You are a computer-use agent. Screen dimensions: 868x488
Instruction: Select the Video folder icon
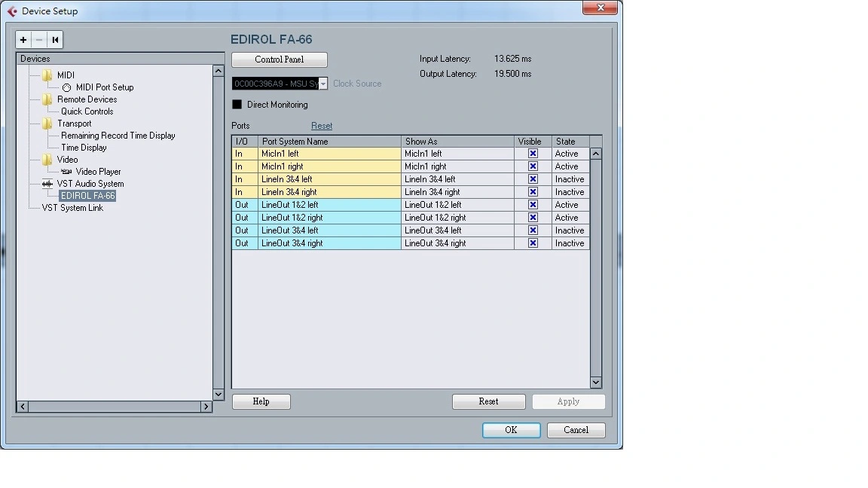[47, 160]
